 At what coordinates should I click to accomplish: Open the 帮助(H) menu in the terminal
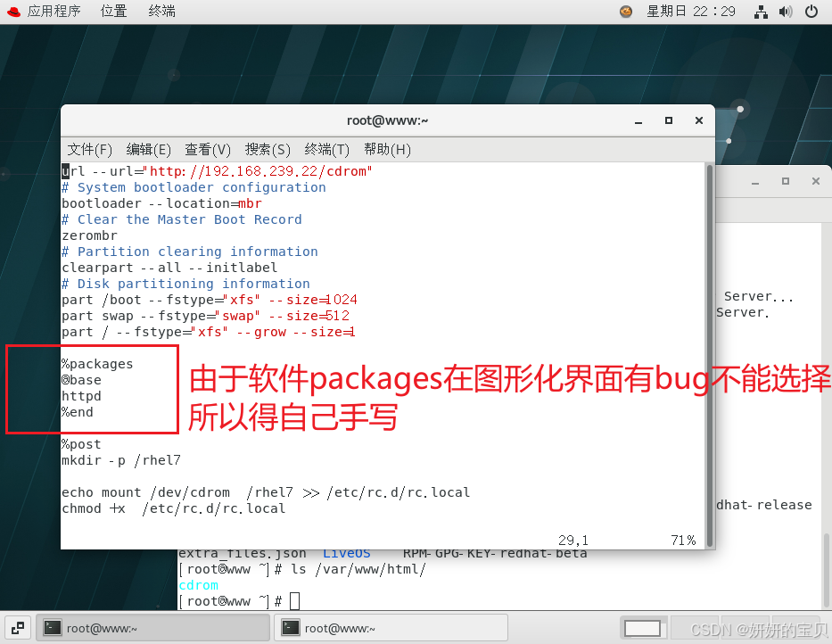(x=387, y=150)
